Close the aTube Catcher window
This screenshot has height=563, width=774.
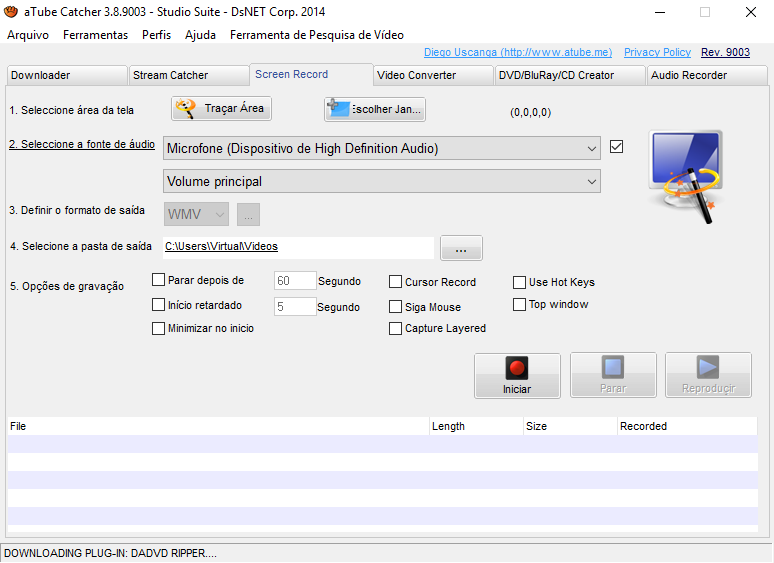coord(750,12)
